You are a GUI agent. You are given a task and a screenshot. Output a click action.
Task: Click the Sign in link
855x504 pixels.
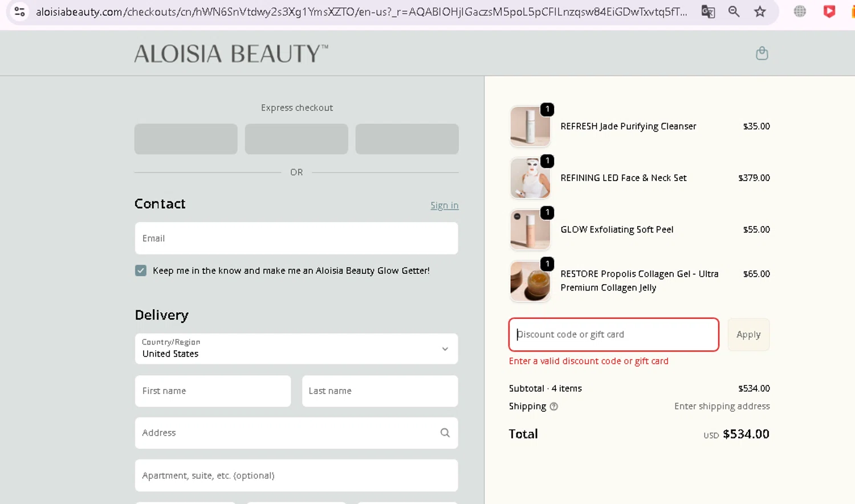coord(444,205)
